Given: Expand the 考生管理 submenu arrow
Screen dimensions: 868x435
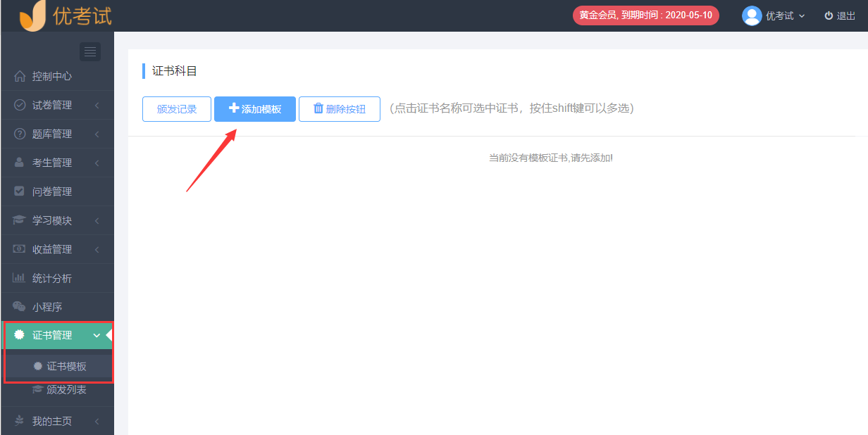Looking at the screenshot, I should pyautogui.click(x=97, y=163).
